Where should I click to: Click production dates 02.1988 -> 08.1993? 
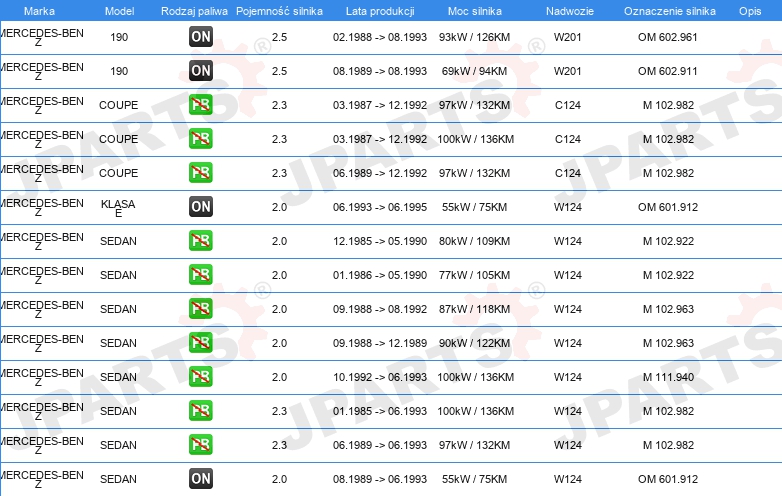[380, 37]
